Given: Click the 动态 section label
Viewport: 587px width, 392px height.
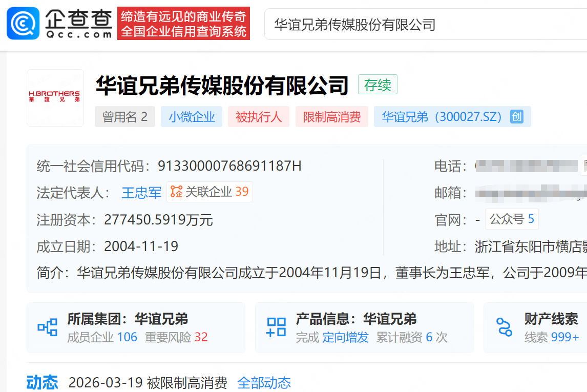Looking at the screenshot, I should coord(42,383).
